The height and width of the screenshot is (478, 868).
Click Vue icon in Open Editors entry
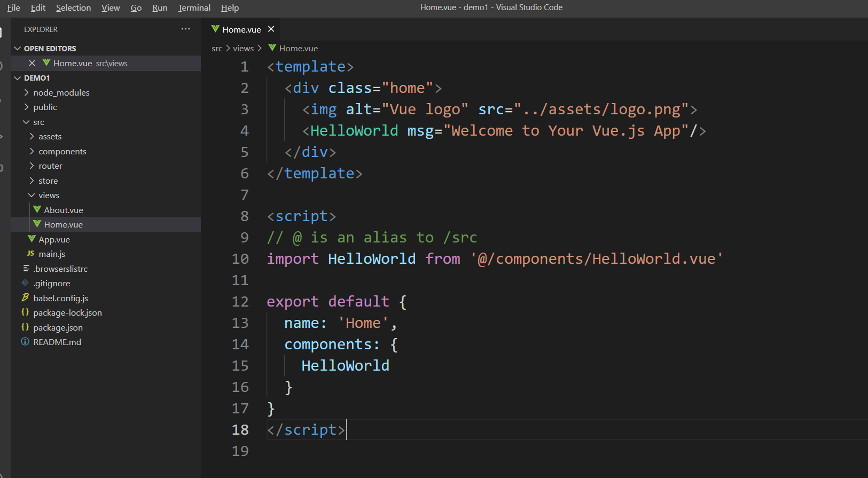point(46,62)
